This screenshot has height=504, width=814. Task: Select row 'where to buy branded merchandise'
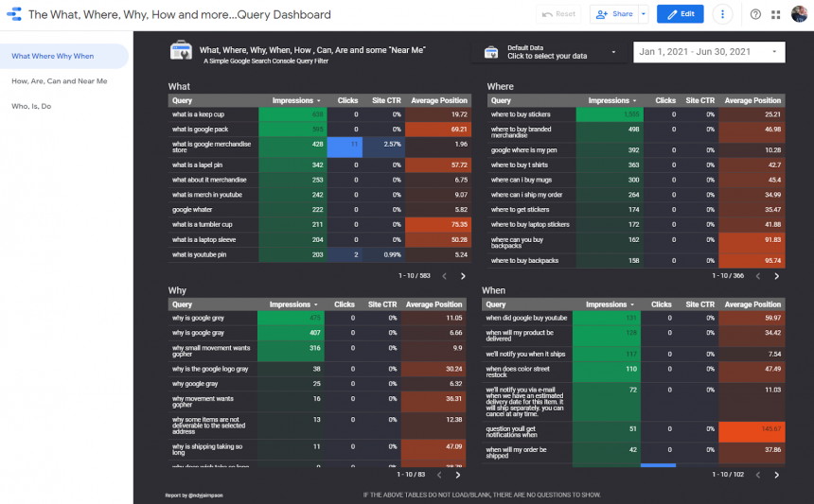(x=636, y=132)
